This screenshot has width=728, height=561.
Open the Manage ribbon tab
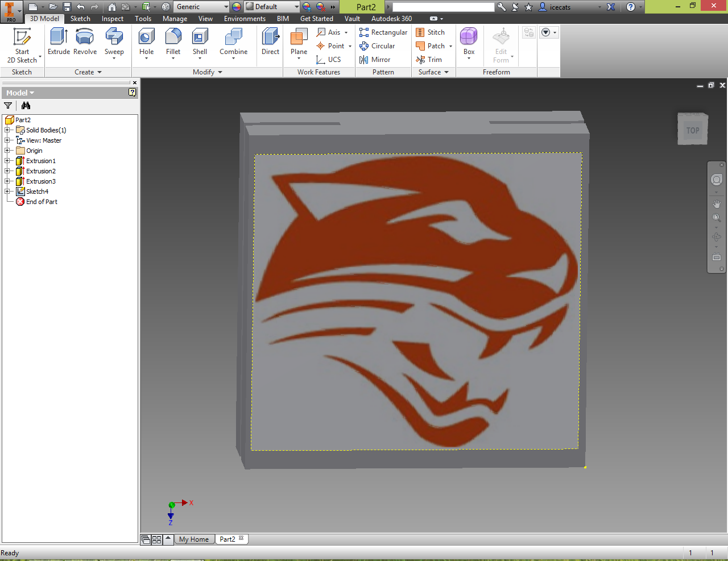tap(175, 19)
